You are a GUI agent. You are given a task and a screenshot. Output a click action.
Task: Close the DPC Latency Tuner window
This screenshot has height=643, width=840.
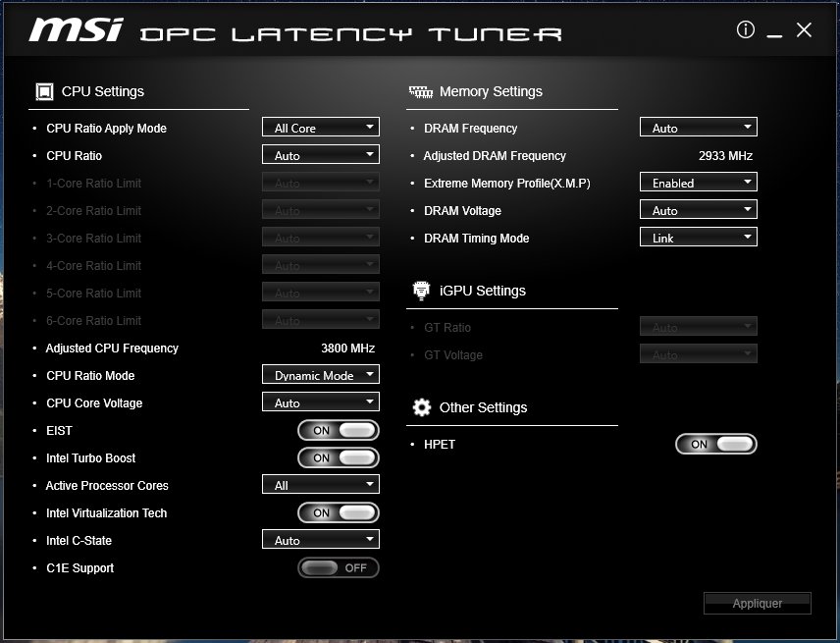coord(804,30)
